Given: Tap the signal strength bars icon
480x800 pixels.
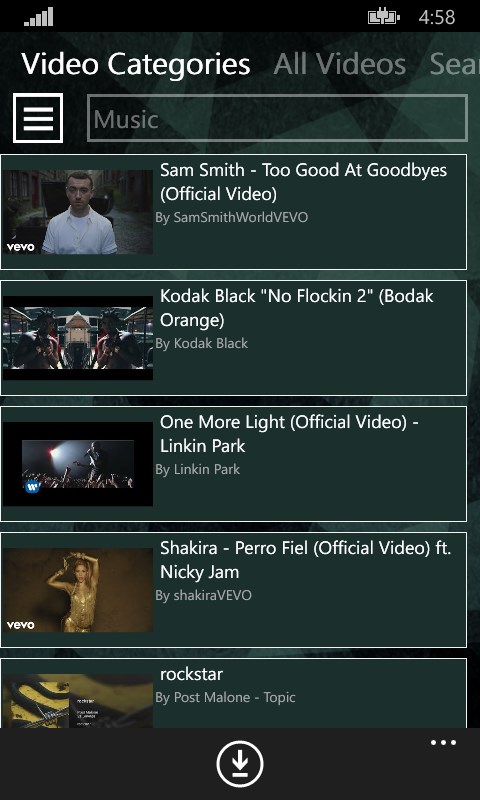Looking at the screenshot, I should pos(39,17).
